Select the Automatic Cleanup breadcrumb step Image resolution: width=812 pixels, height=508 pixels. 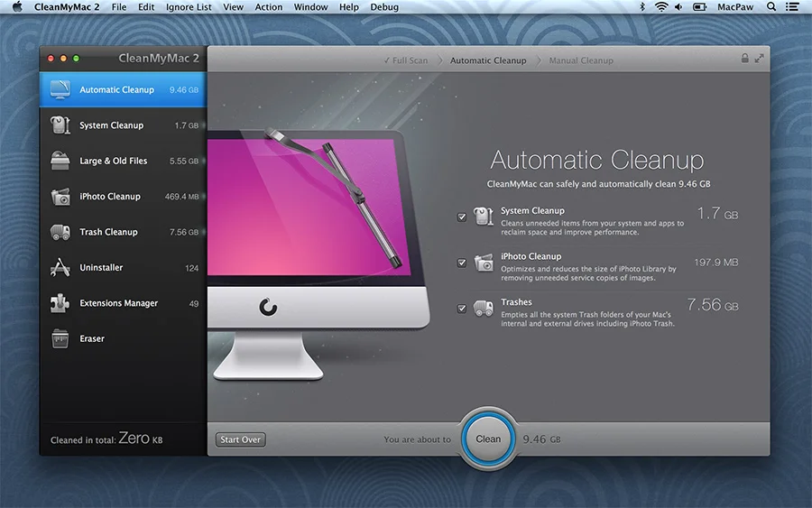tap(488, 60)
